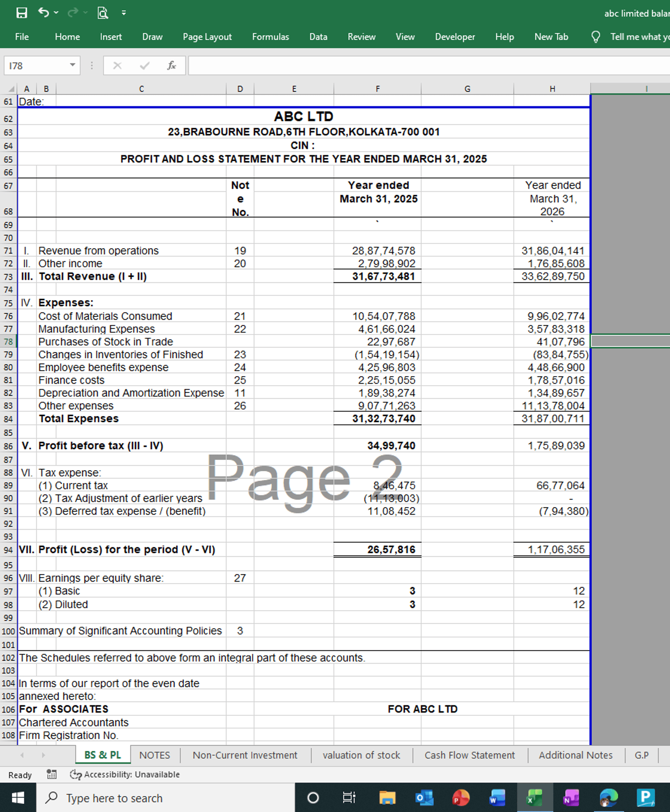Click the Select All corner button
Screen dimensions: 670x812
tap(12, 89)
